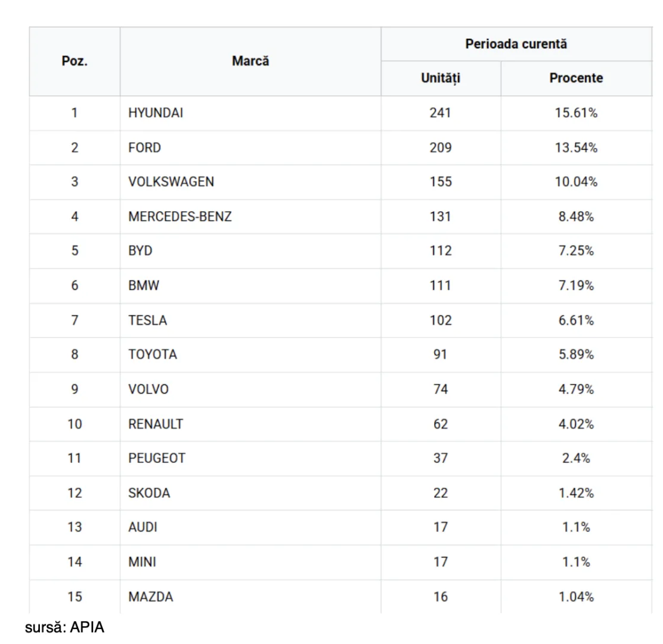663x644 pixels.
Task: Click the 4.79% percentage for VOLVO
Action: coord(576,389)
